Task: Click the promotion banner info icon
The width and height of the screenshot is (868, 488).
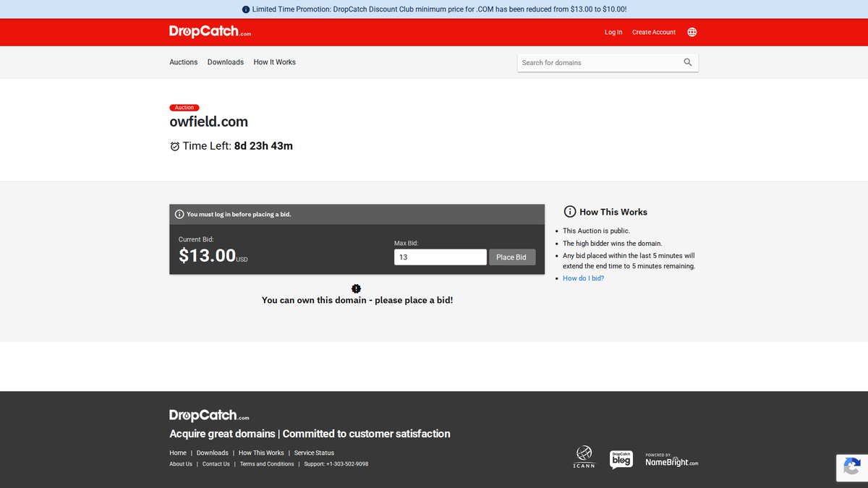Action: click(246, 9)
